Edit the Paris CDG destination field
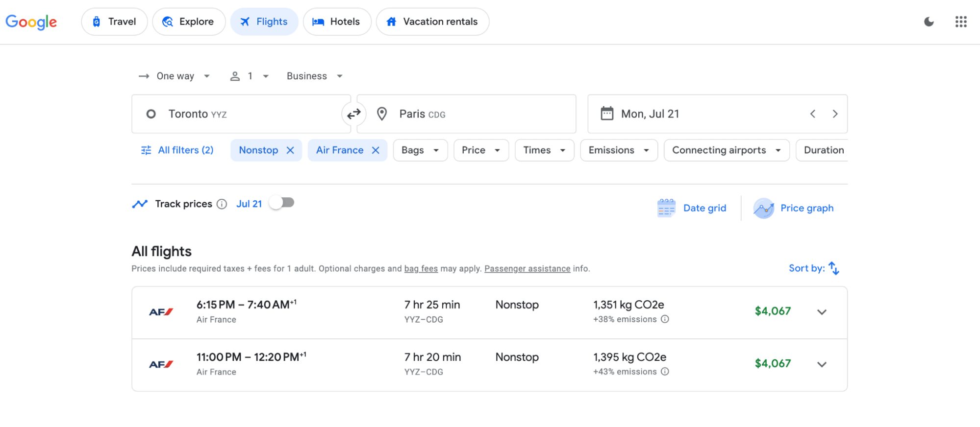This screenshot has width=980, height=427. pyautogui.click(x=466, y=114)
